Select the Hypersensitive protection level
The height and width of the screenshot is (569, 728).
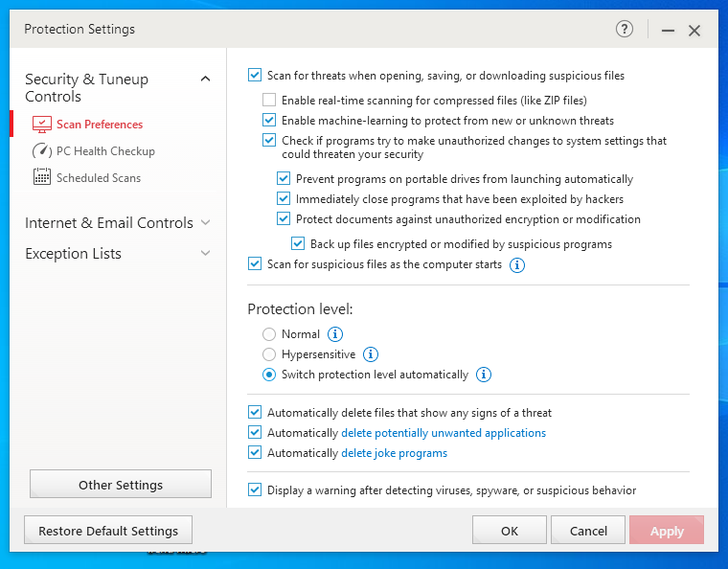tap(269, 354)
